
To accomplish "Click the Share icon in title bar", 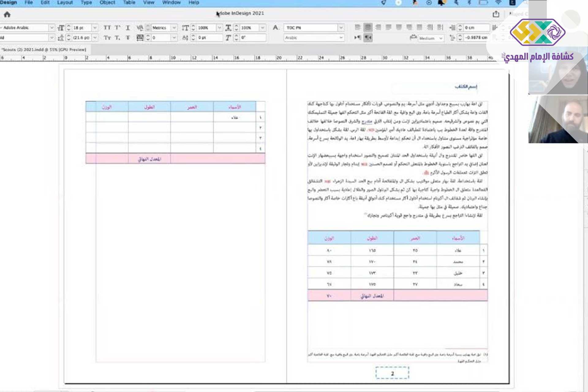I will 496,14.
